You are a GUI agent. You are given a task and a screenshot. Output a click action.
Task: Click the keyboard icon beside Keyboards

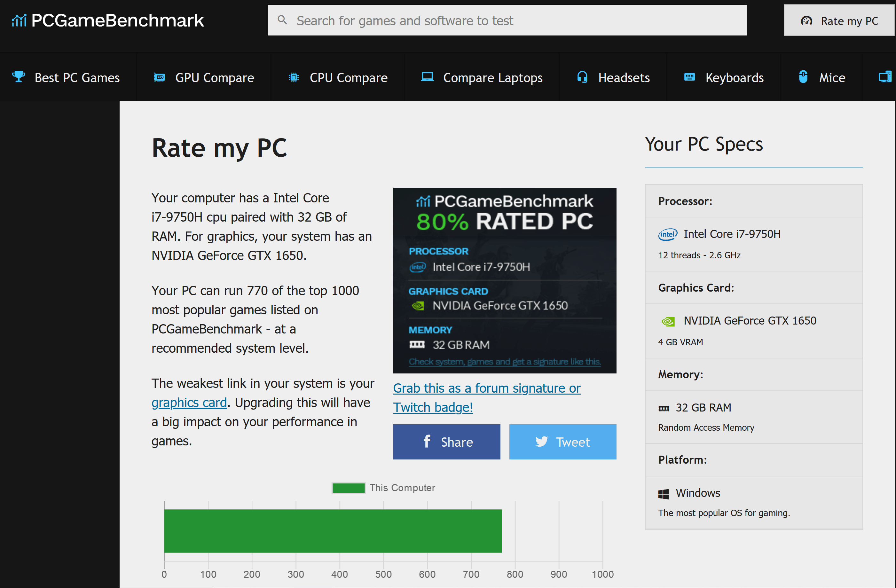pyautogui.click(x=689, y=77)
